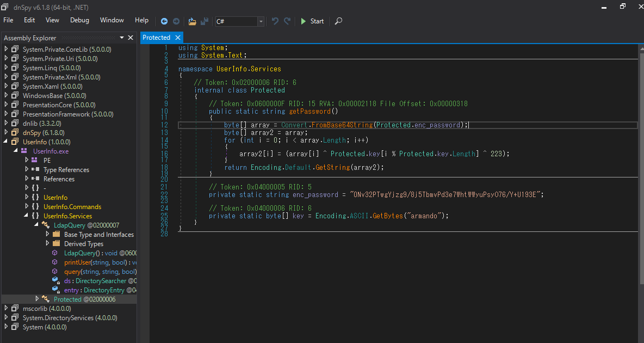Click the query method icon
The width and height of the screenshot is (644, 343).
pos(54,271)
